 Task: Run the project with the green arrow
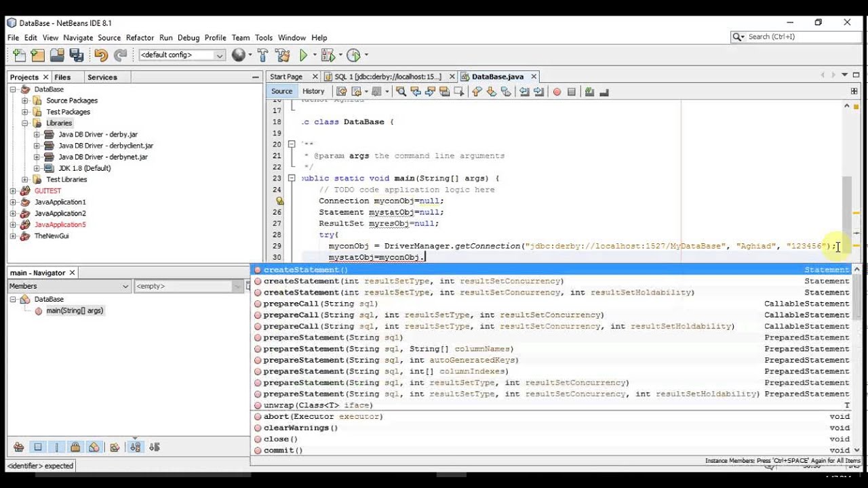pyautogui.click(x=304, y=56)
